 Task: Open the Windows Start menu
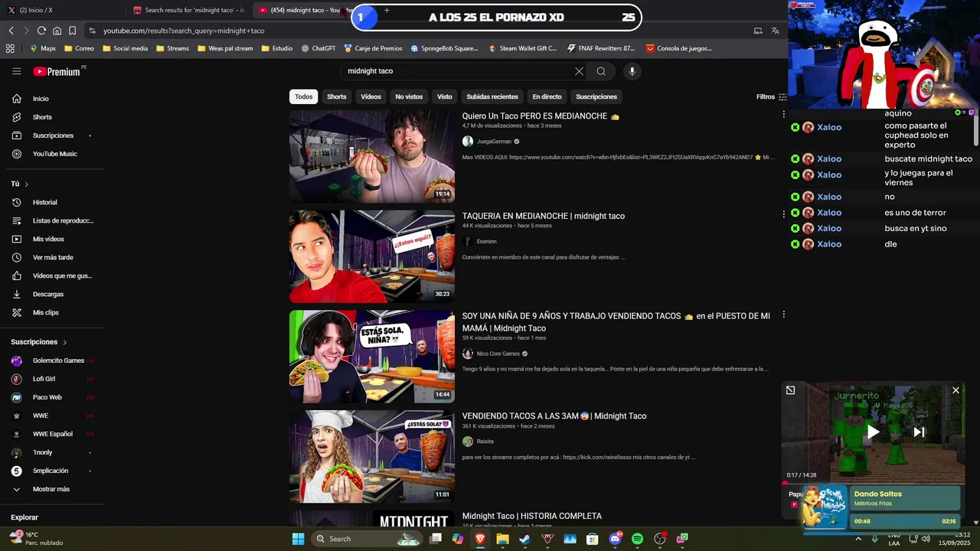(298, 539)
